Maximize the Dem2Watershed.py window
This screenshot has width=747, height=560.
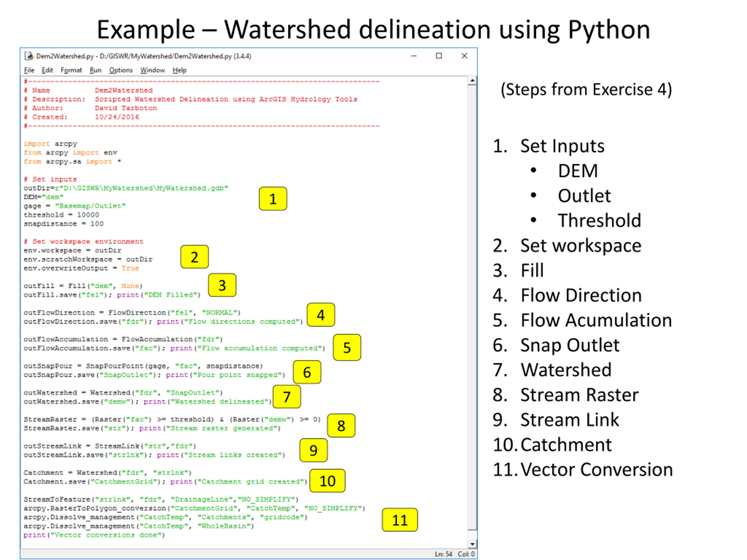[439, 56]
